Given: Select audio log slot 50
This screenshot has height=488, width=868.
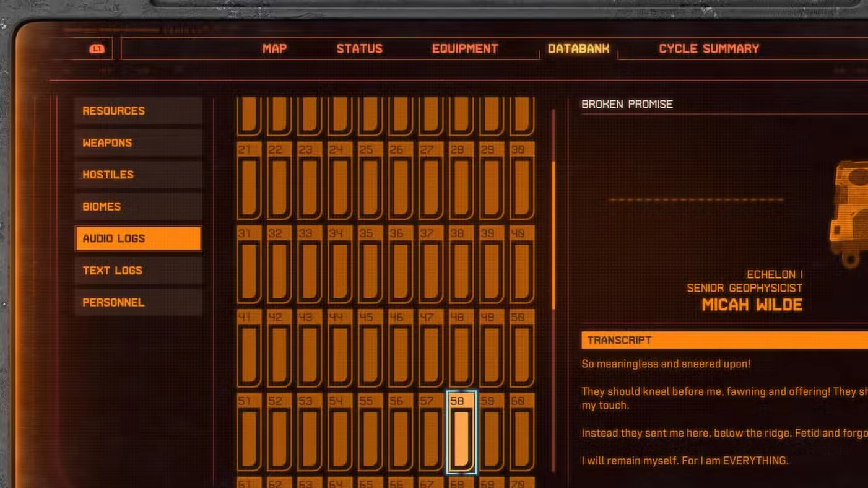Looking at the screenshot, I should coord(522,349).
